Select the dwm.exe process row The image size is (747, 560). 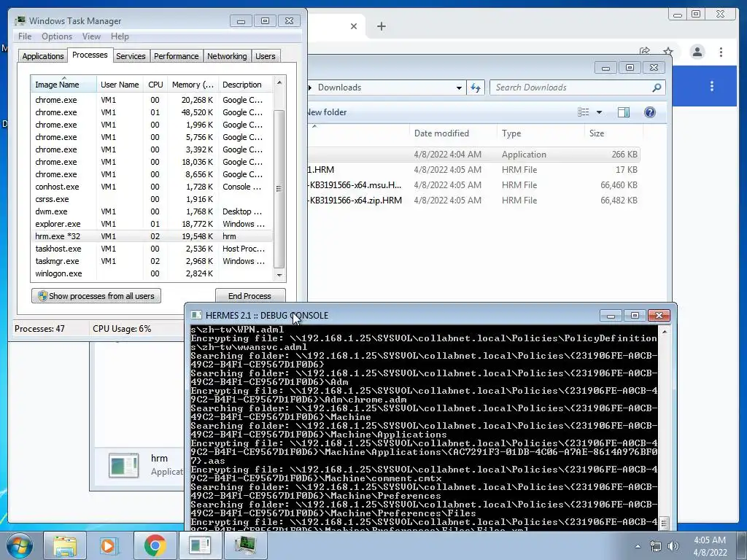[152, 211]
